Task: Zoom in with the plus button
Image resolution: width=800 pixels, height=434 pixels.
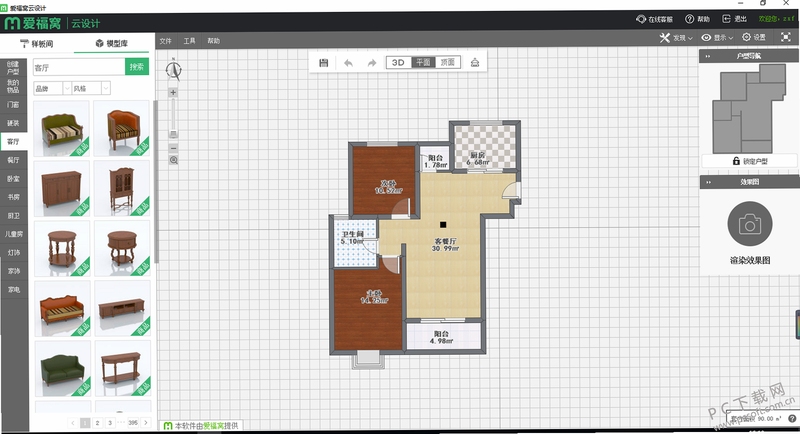Action: coord(173,92)
